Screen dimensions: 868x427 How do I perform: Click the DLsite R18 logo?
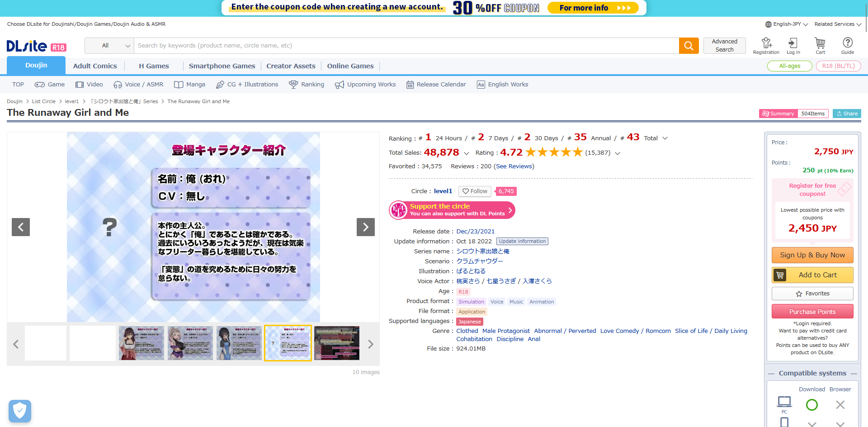tap(37, 46)
